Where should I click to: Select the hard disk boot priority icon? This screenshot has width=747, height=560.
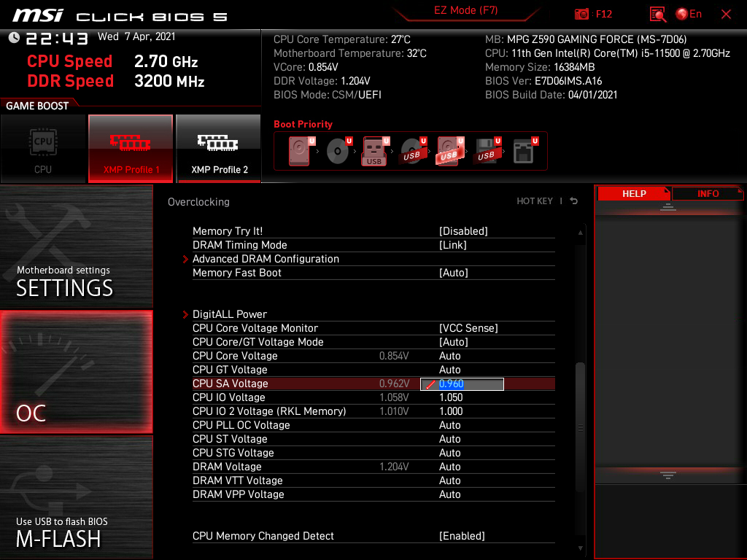(300, 149)
